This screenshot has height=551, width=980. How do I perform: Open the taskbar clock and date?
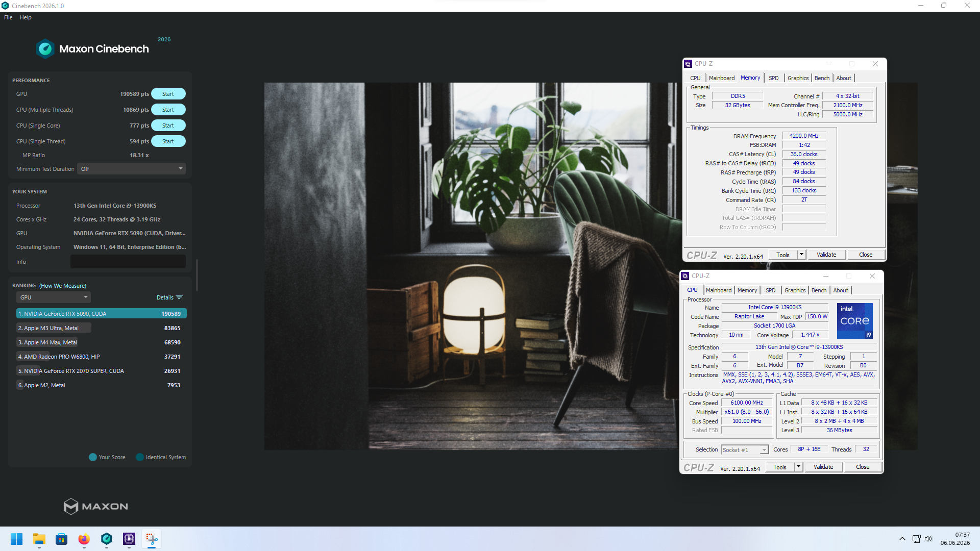pyautogui.click(x=955, y=539)
